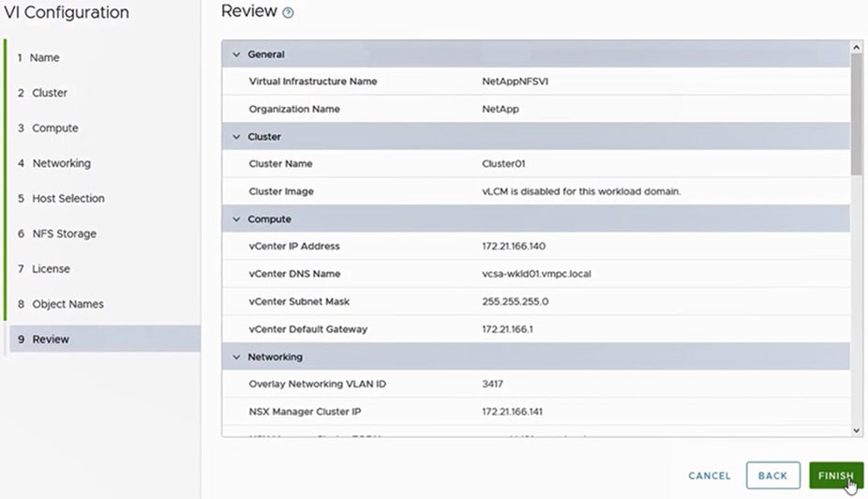Collapse the Compute section
The width and height of the screenshot is (868, 499).
click(x=236, y=219)
